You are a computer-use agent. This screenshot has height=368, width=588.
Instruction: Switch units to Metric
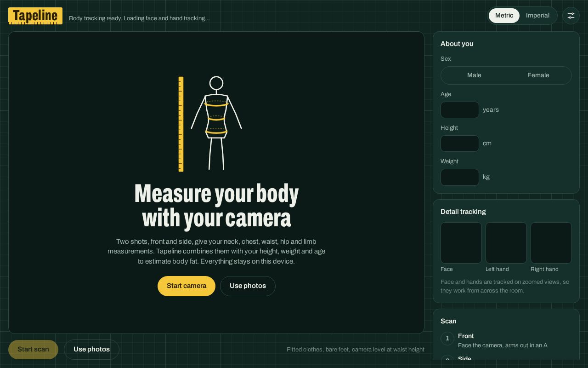pyautogui.click(x=504, y=16)
